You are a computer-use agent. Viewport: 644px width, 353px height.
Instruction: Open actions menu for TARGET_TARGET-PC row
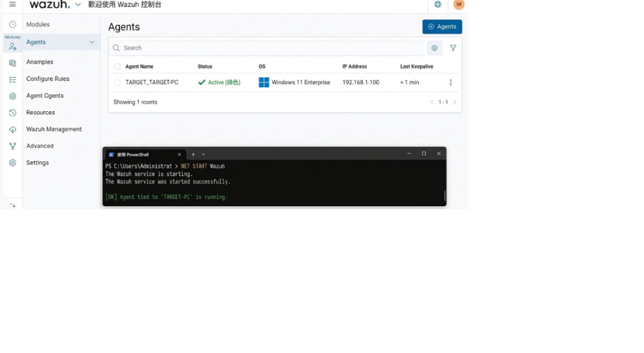[450, 82]
